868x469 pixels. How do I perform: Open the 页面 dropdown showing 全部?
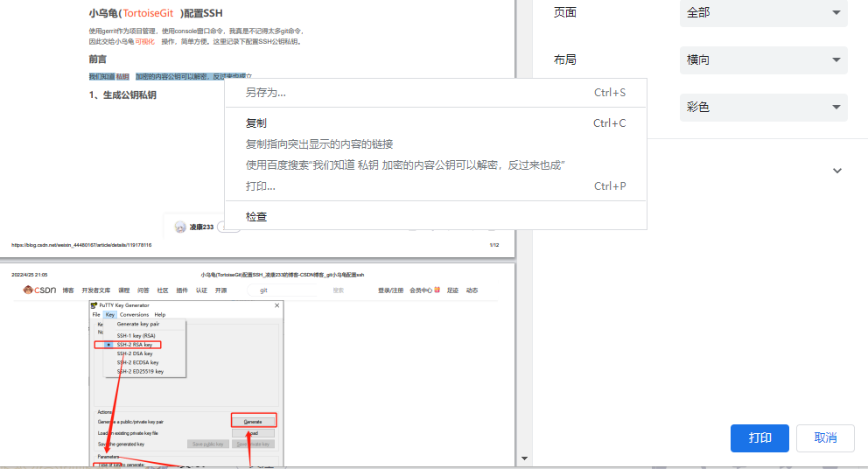tap(763, 13)
